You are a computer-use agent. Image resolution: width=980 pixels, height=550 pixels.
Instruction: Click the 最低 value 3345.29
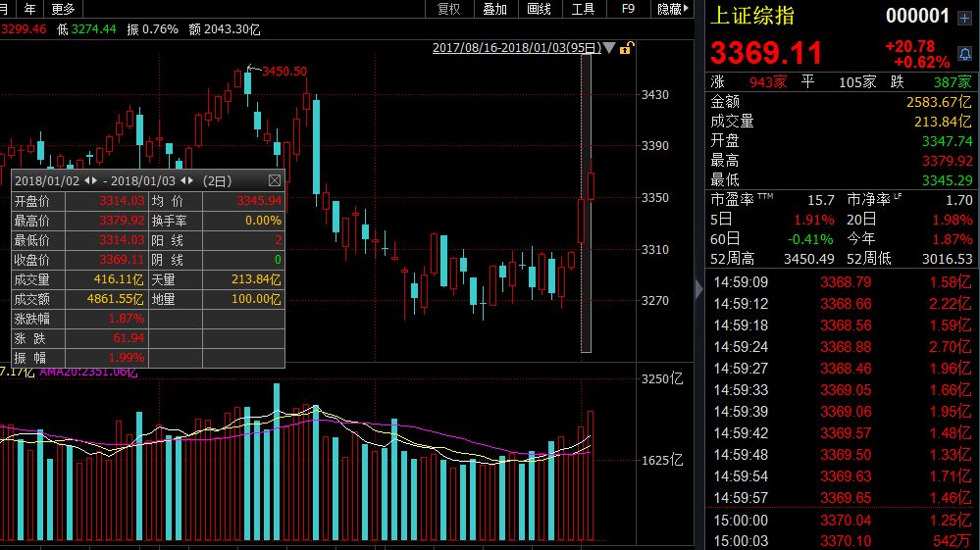(947, 180)
